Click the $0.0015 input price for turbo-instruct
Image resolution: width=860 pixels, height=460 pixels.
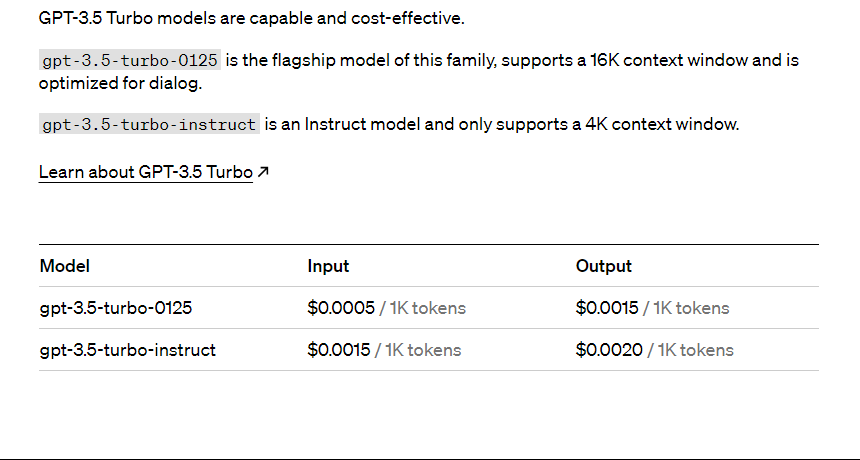click(339, 350)
